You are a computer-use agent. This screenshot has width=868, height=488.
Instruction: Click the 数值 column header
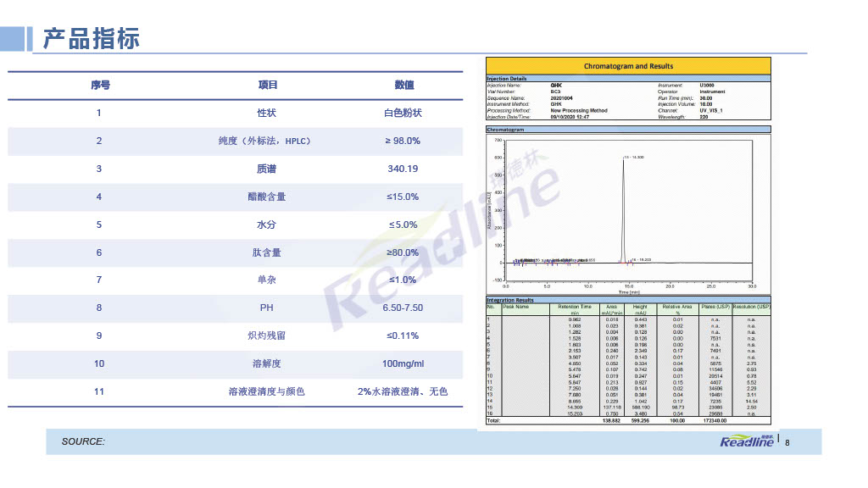click(x=403, y=85)
